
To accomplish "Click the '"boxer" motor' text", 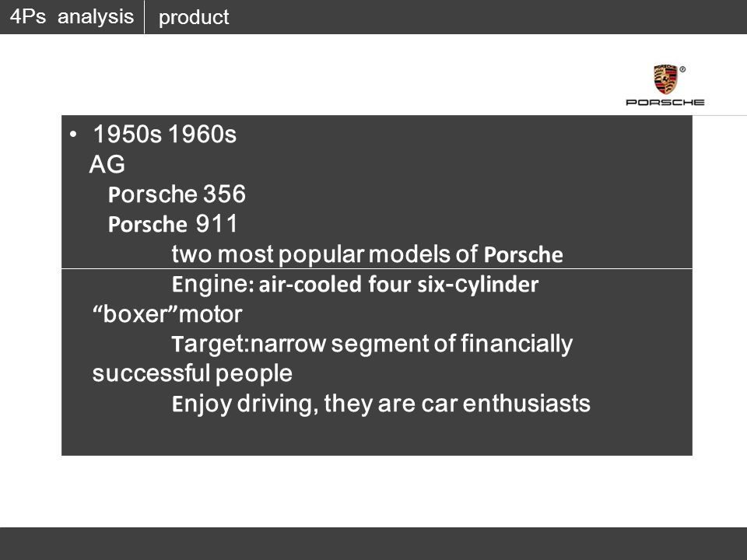I will click(167, 314).
